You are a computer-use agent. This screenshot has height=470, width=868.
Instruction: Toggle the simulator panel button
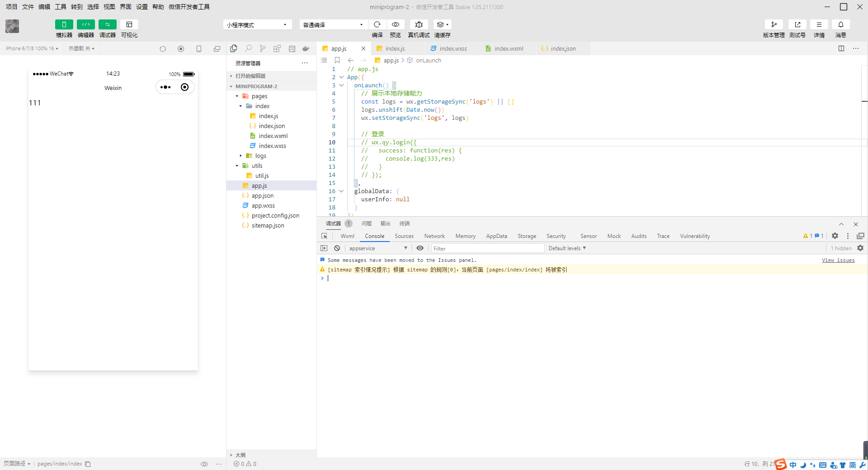[64, 24]
